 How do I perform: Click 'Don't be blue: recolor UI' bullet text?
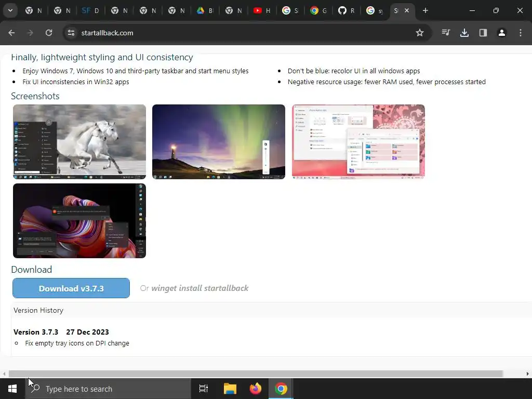354,71
